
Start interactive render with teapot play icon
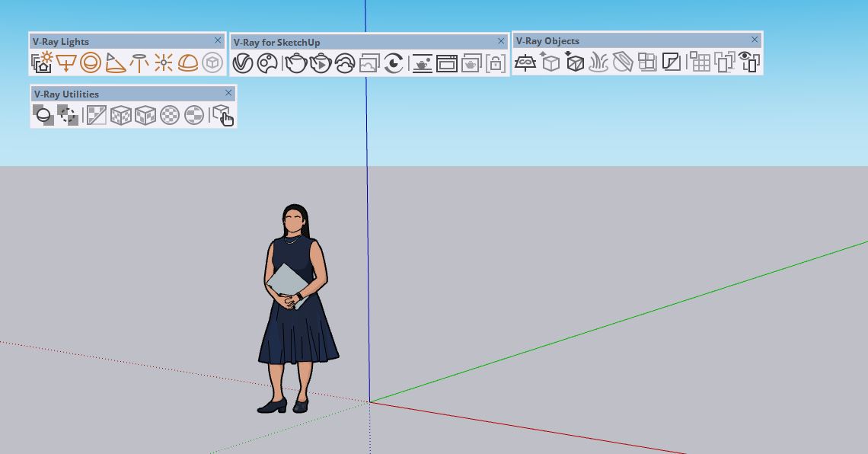point(321,63)
